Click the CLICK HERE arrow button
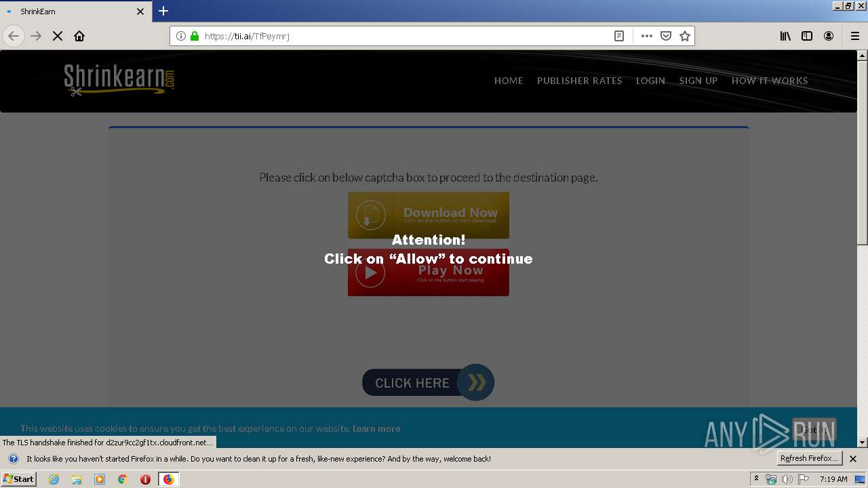The height and width of the screenshot is (488, 868). [x=428, y=383]
